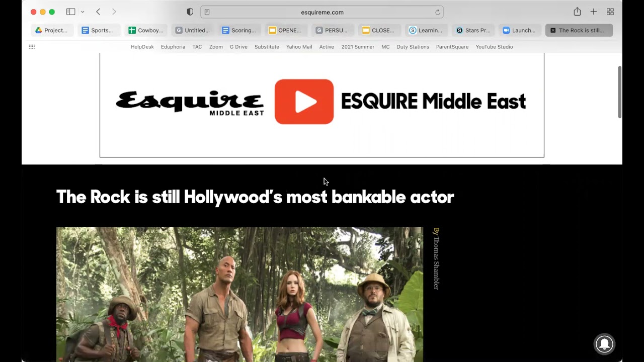The height and width of the screenshot is (362, 644).
Task: Switch to the Stars Pr... tab
Action: click(473, 30)
